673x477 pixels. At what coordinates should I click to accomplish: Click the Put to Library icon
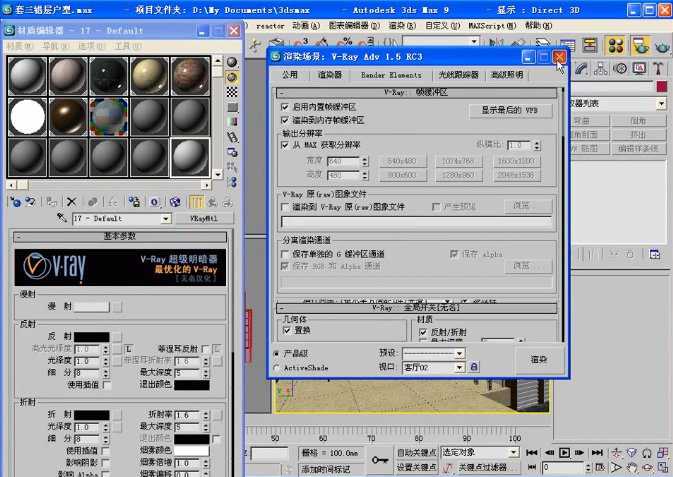coord(134,202)
